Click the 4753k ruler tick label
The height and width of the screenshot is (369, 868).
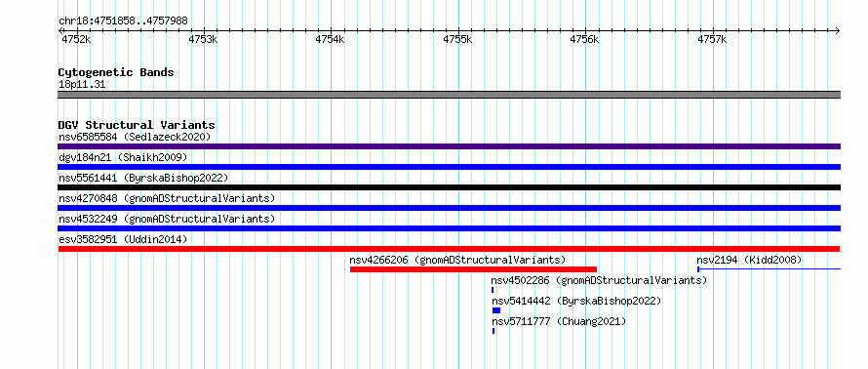point(203,39)
